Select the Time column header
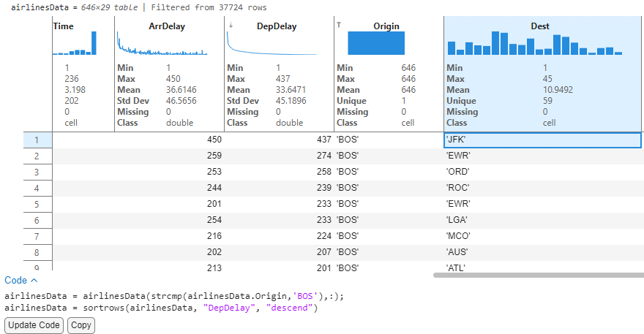 click(63, 26)
